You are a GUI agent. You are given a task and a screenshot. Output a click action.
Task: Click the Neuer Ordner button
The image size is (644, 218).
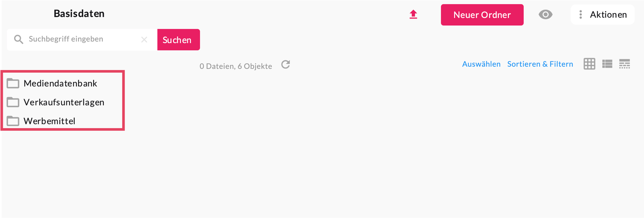[482, 15]
